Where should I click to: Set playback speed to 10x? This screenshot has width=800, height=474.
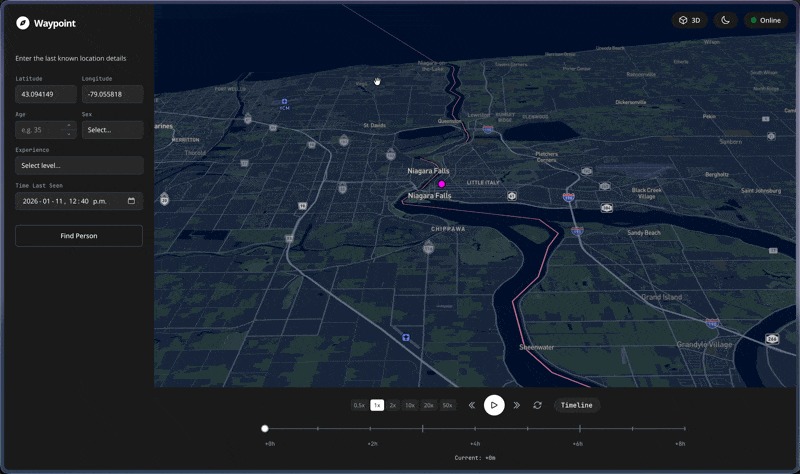[410, 405]
